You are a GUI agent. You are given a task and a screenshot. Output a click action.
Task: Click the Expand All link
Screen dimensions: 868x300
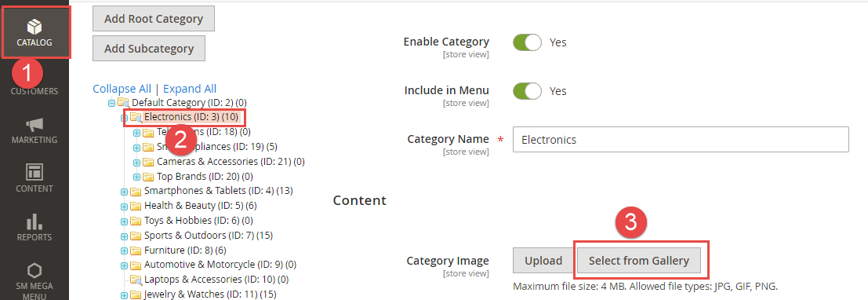tap(190, 89)
